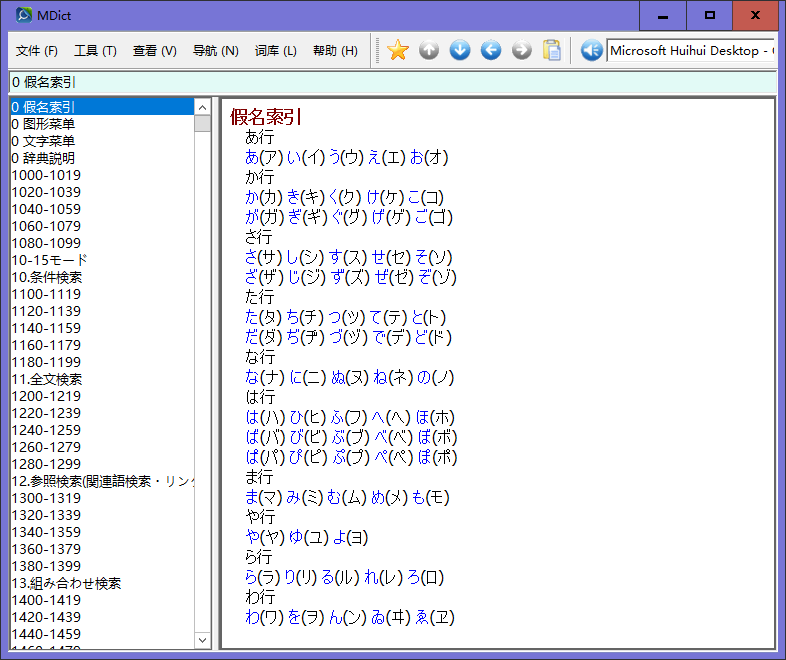This screenshot has width=786, height=660.
Task: Click the entry list scroll down arrow
Action: [x=203, y=640]
